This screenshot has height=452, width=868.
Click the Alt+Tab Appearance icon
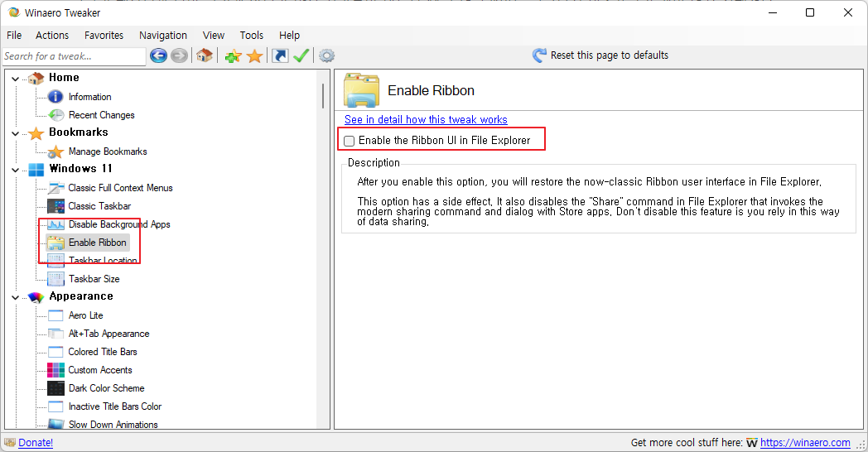coord(56,334)
